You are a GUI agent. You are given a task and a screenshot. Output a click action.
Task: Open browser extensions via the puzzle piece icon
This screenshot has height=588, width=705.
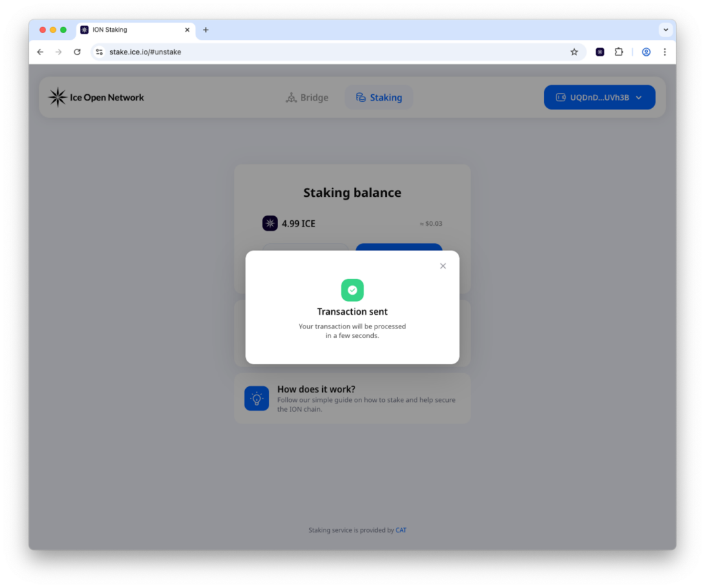(619, 52)
